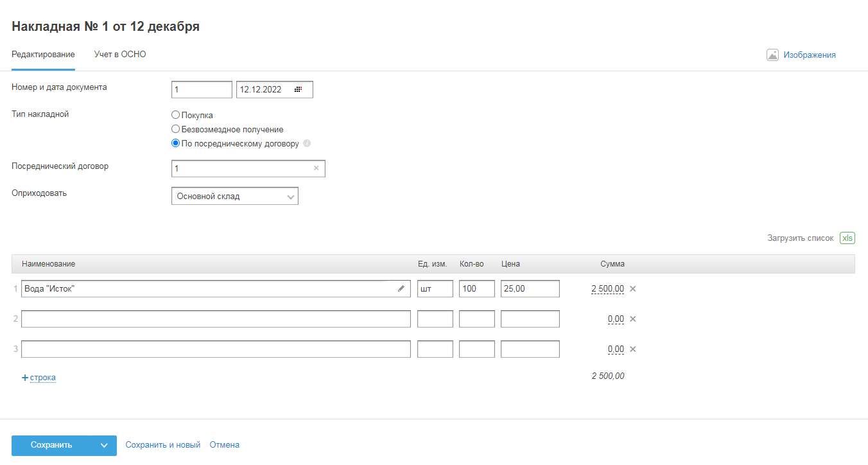Click the Накладная № 1 от 12 декабря heading
The height and width of the screenshot is (465, 868).
[x=105, y=26]
